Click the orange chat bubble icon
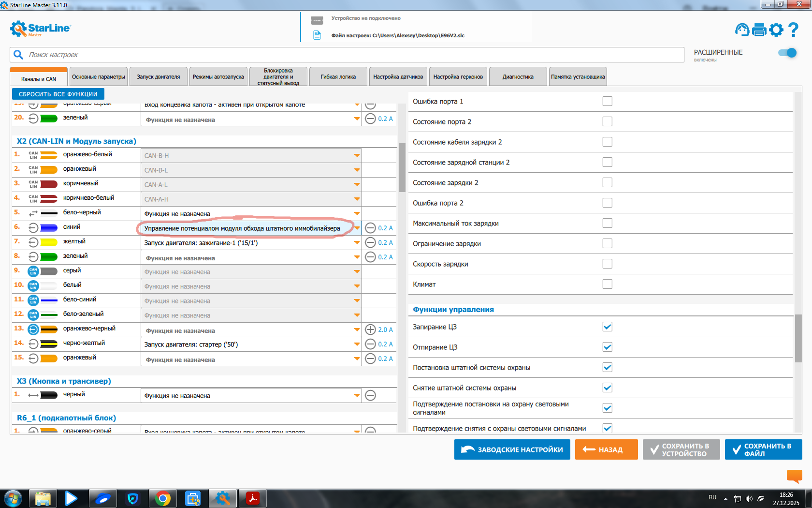 click(794, 476)
